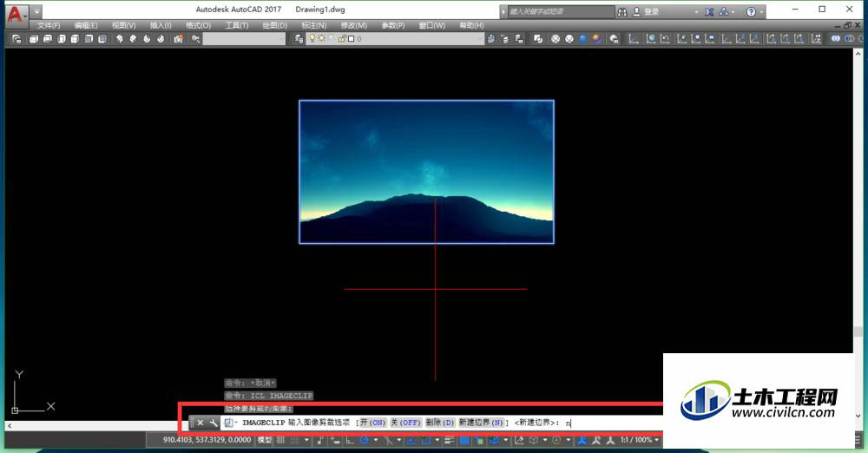Click the 登录 sign-in button
Viewport: 868px width, 453px height.
(648, 11)
